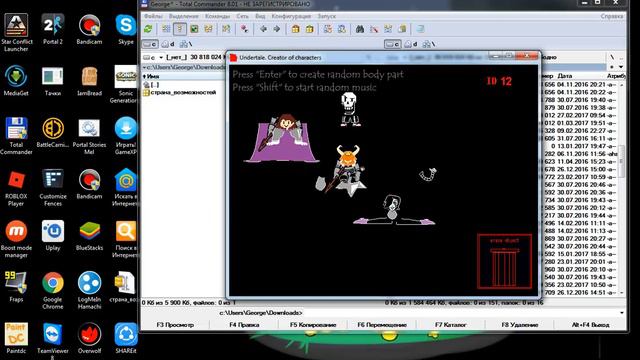Select drive d button in right panel
640x360 pixels.
(410, 44)
